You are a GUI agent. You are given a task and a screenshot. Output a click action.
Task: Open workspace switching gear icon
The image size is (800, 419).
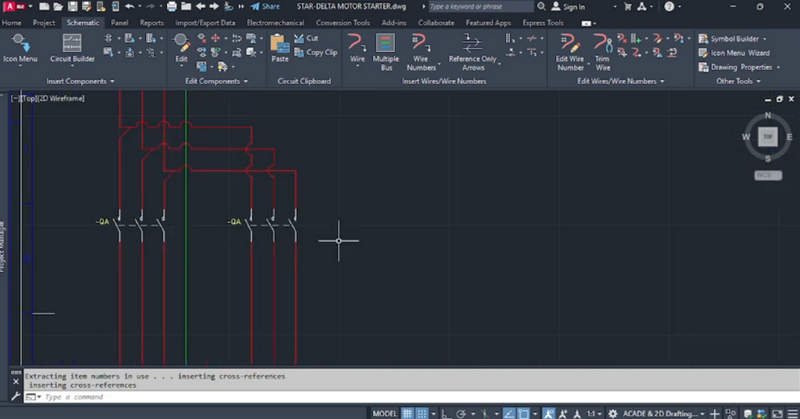click(613, 413)
